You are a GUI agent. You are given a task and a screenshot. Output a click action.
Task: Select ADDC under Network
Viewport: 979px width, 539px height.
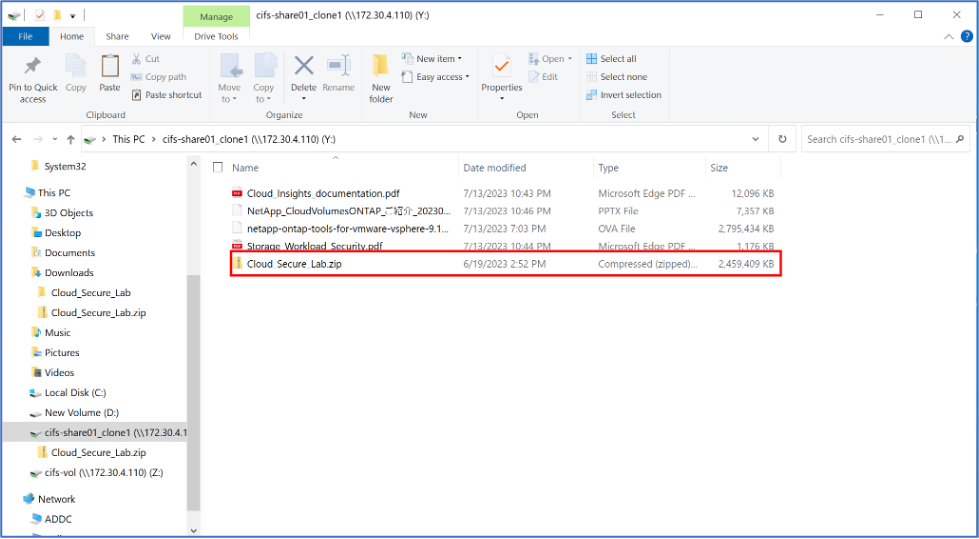click(x=58, y=519)
